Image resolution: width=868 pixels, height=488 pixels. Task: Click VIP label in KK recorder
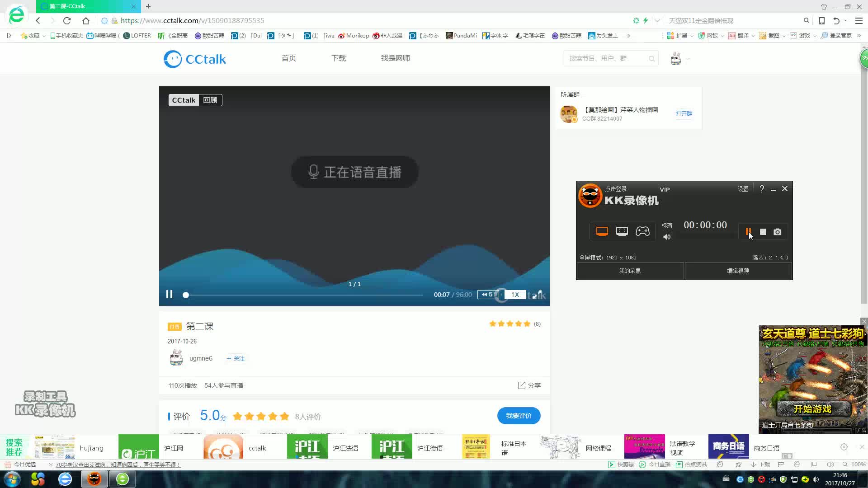click(x=665, y=189)
